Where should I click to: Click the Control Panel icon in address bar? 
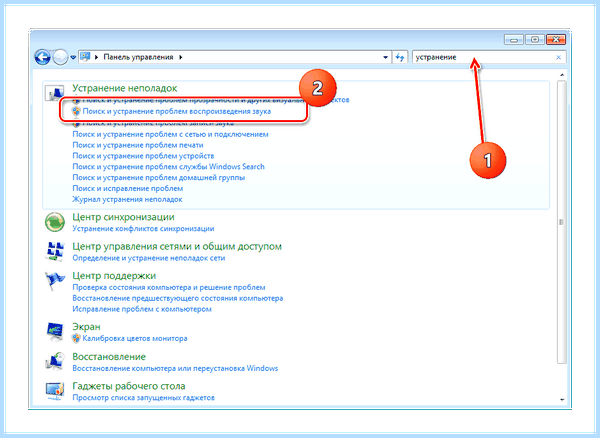[x=85, y=57]
